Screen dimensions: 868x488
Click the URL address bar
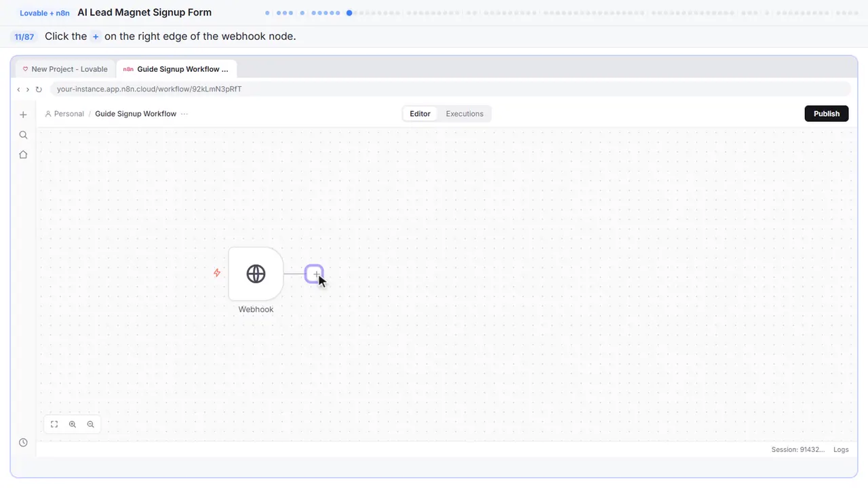coord(450,89)
